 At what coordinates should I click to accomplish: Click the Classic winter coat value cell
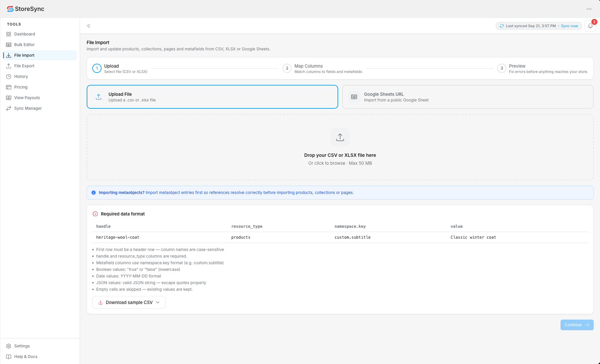coord(473,237)
